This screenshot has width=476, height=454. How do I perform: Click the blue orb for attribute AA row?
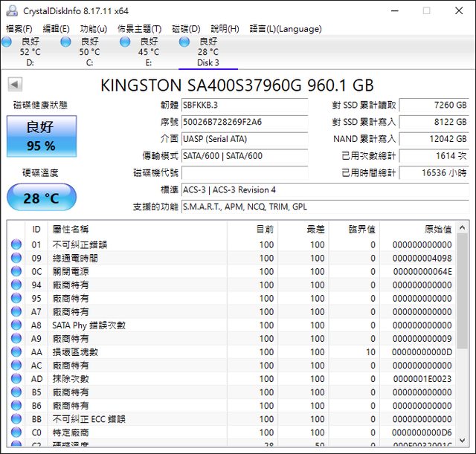click(16, 351)
